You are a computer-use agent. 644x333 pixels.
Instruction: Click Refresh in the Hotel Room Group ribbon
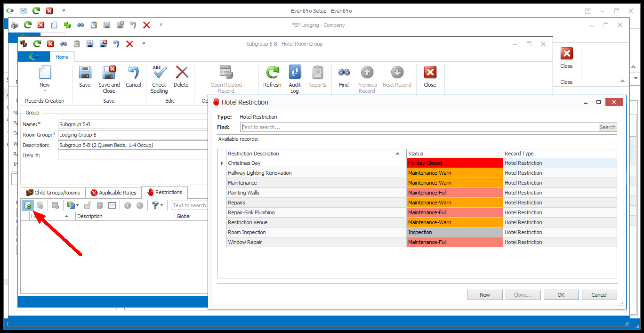[272, 76]
